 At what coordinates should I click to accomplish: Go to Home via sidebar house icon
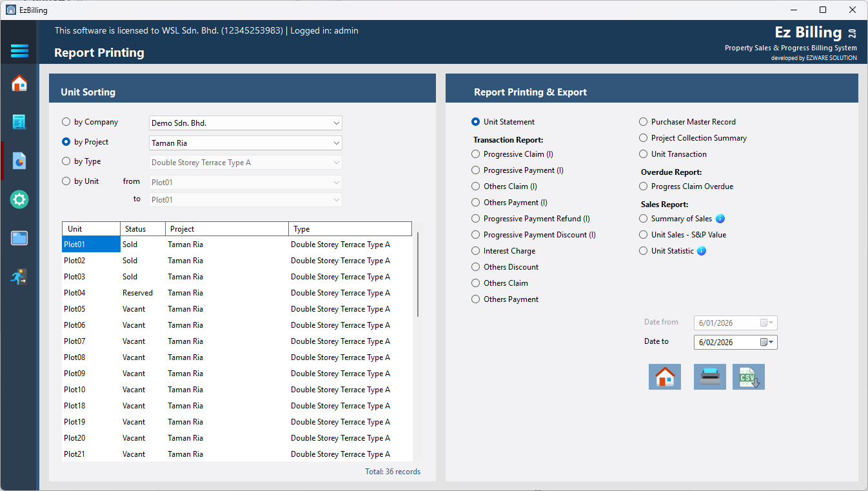(19, 83)
